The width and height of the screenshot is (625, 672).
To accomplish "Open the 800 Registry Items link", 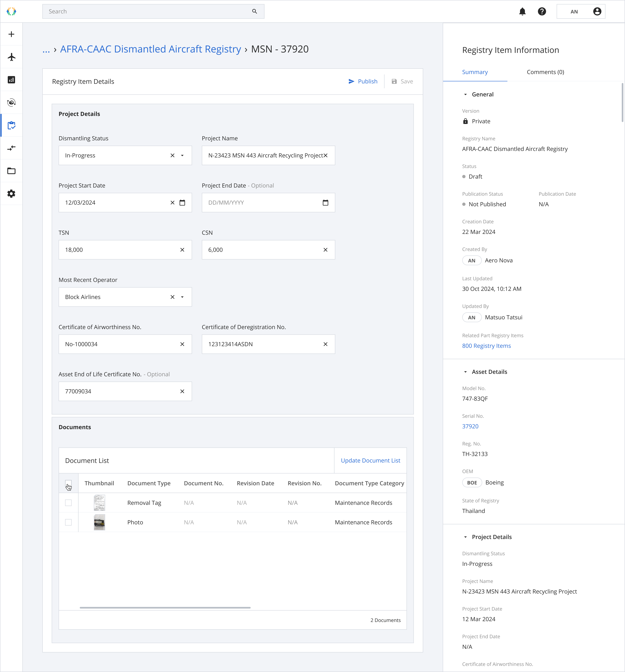I will pos(486,346).
